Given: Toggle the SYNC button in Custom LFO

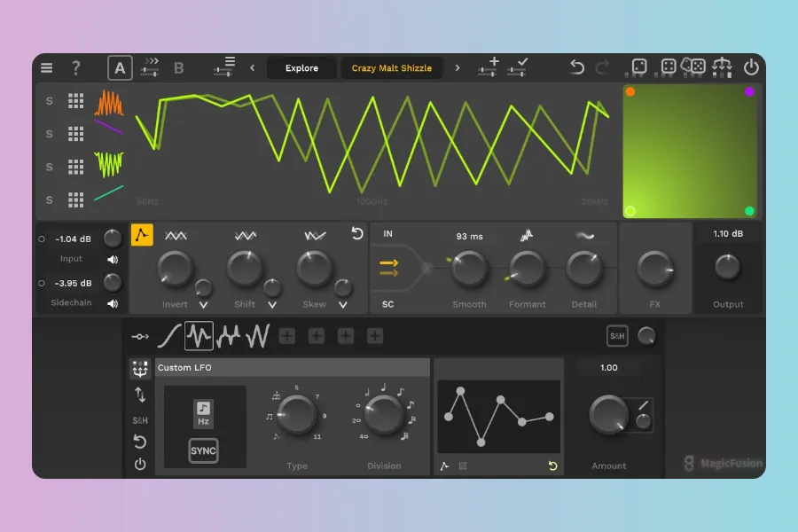Looking at the screenshot, I should coord(203,450).
